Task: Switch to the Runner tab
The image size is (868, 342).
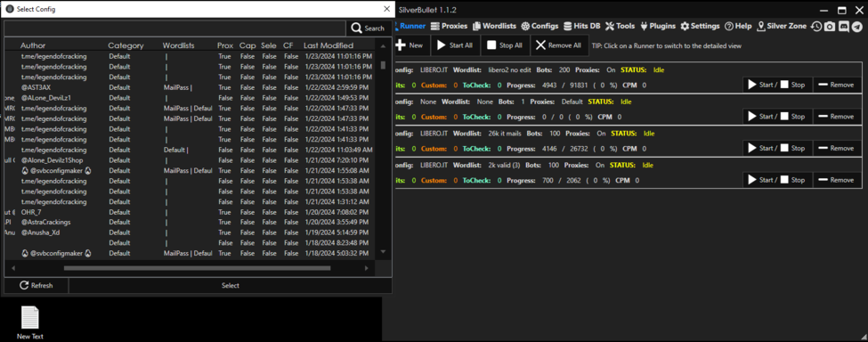Action: click(x=410, y=26)
